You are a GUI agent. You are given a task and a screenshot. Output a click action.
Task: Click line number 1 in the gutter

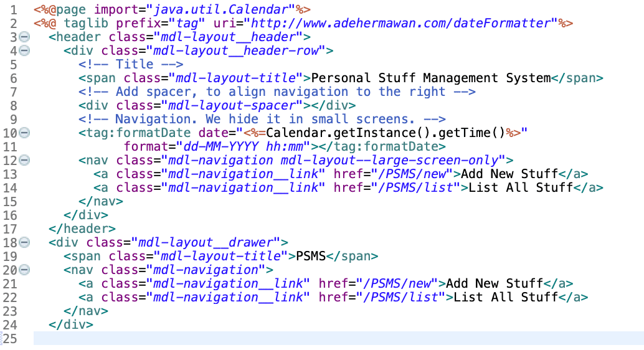[14, 10]
